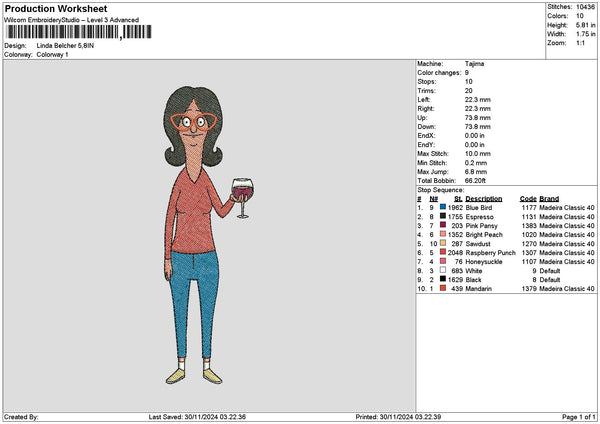Click the 'Brand' column header
Image resolution: width=600 pixels, height=424 pixels.
click(x=549, y=199)
